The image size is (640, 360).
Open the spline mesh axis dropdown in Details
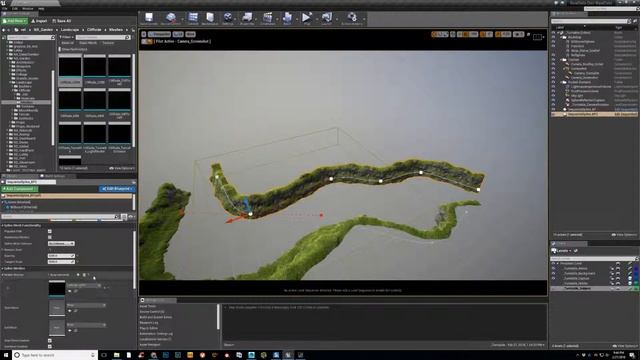tap(61, 243)
